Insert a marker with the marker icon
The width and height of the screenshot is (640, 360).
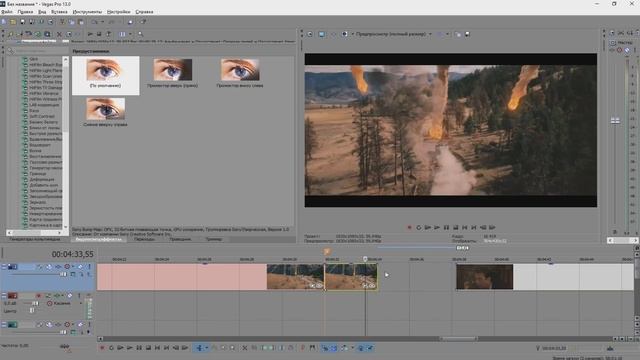(302, 348)
